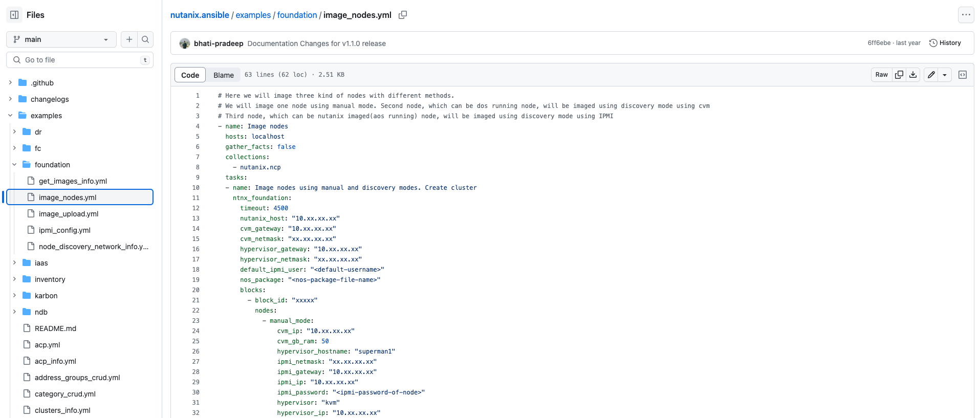The width and height of the screenshot is (980, 418).
Task: Go to examples breadcrumb link
Action: click(253, 15)
